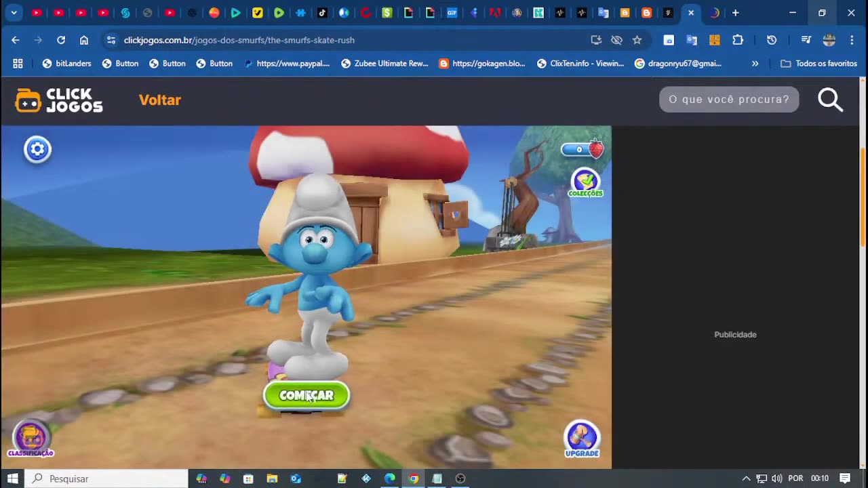Open the history clock toolbar icon
The image size is (868, 488).
point(772,40)
